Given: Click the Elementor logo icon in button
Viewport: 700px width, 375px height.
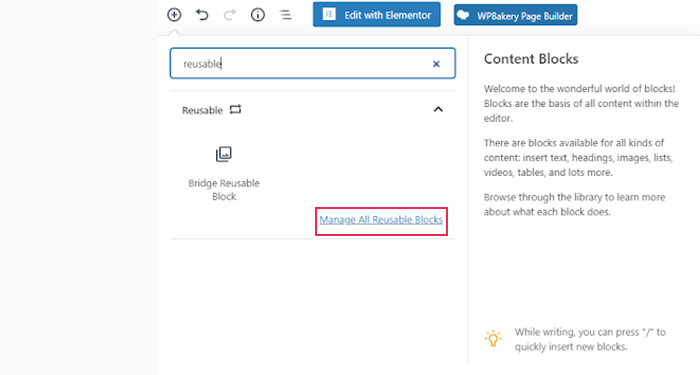Looking at the screenshot, I should coord(329,14).
